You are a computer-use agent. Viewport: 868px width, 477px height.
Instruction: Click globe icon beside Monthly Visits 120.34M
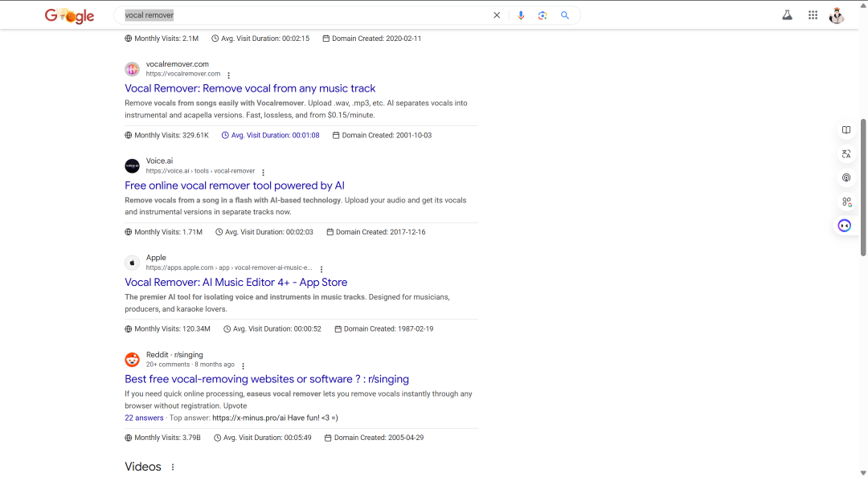129,328
